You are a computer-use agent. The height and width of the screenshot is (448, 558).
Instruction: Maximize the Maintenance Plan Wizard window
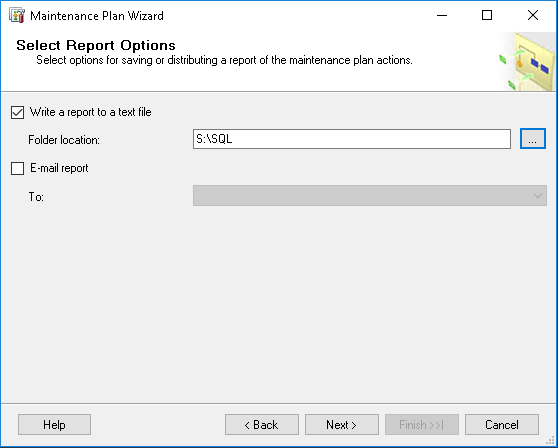pos(487,15)
